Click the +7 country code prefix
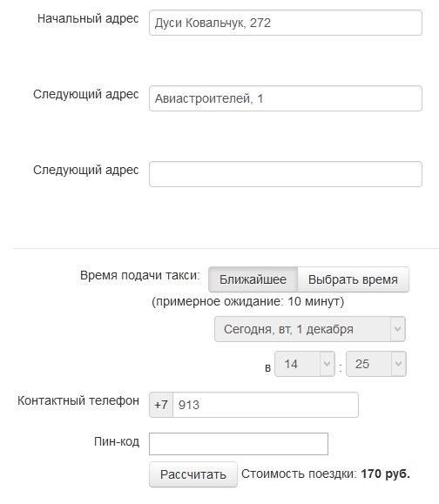The width and height of the screenshot is (439, 504). point(161,405)
